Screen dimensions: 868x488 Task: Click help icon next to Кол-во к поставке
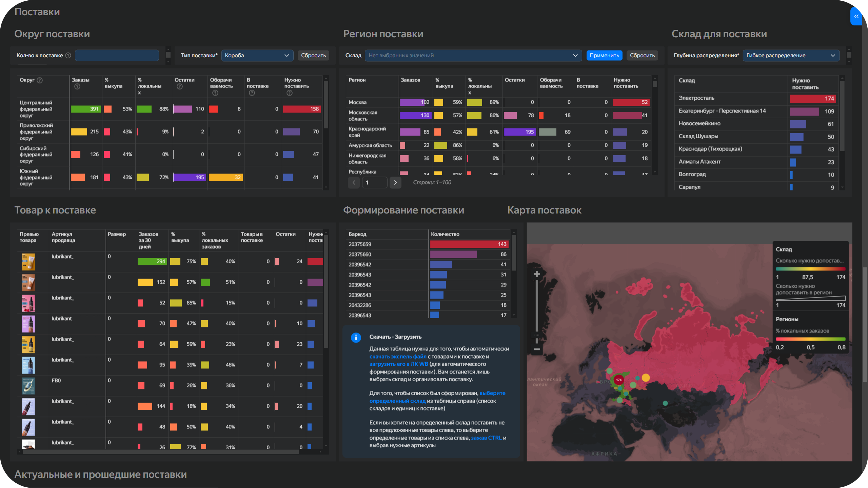tap(68, 55)
